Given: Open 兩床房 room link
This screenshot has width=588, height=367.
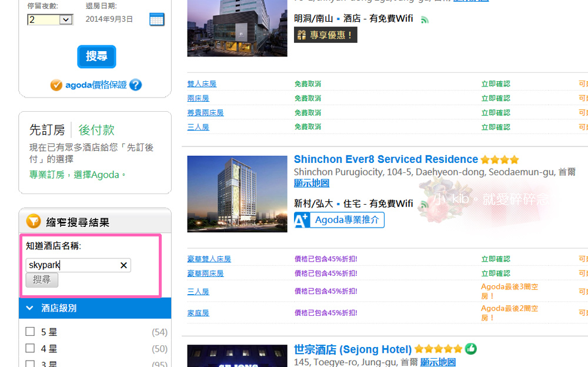Looking at the screenshot, I should [198, 98].
